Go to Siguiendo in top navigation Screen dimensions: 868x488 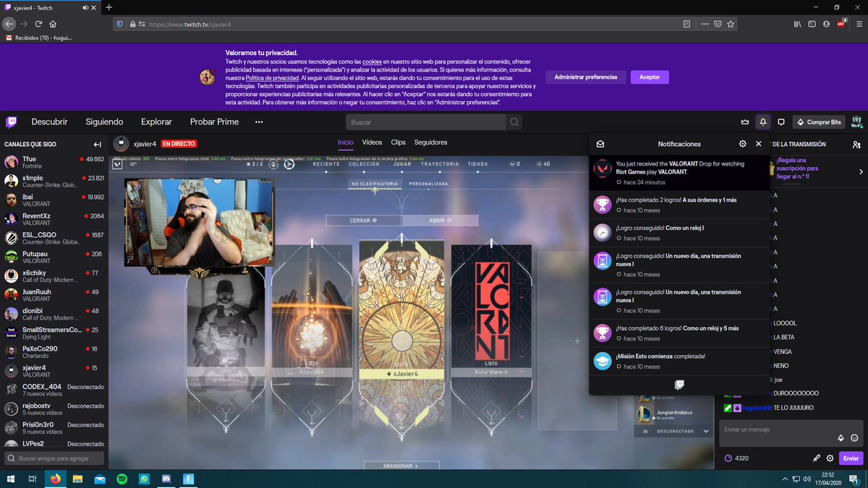click(x=104, y=122)
